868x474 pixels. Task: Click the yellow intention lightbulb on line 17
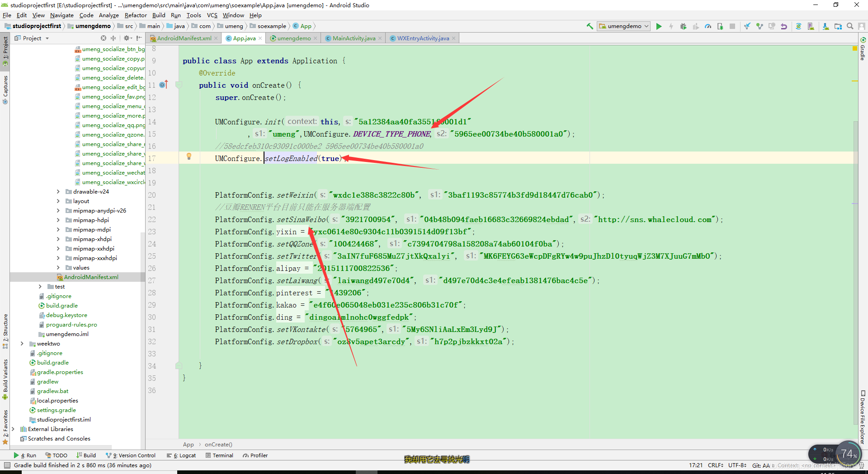point(189,156)
